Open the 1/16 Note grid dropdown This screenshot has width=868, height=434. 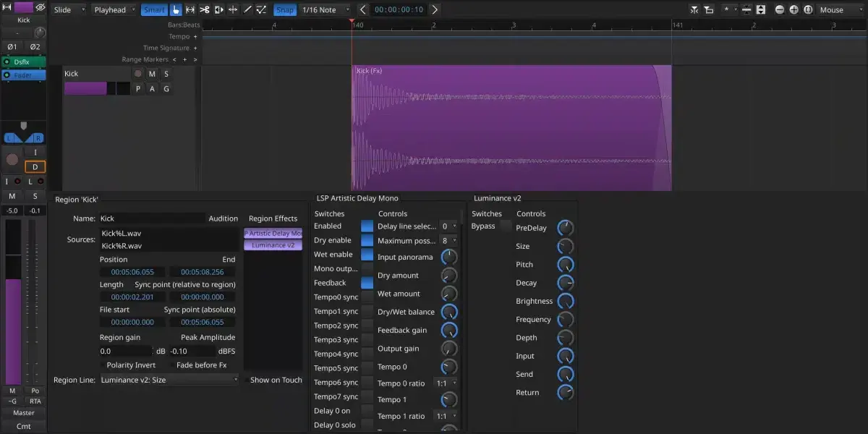325,9
